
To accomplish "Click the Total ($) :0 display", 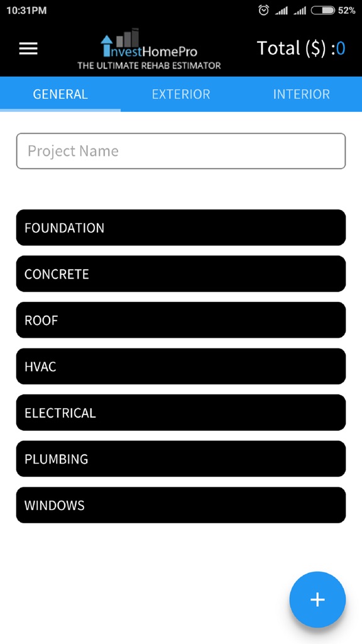I will coord(301,48).
